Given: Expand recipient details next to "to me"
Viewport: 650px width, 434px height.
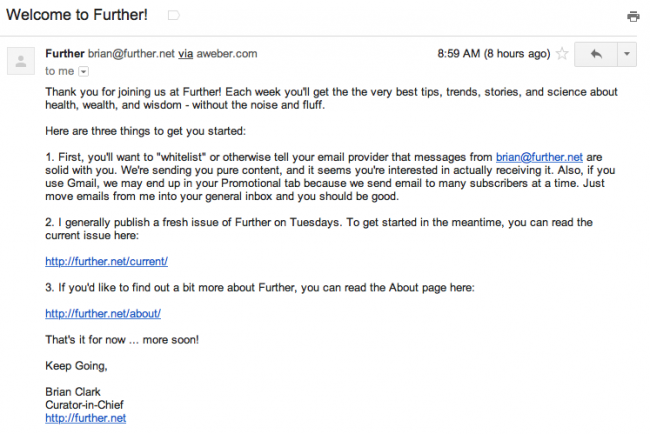Looking at the screenshot, I should [84, 72].
